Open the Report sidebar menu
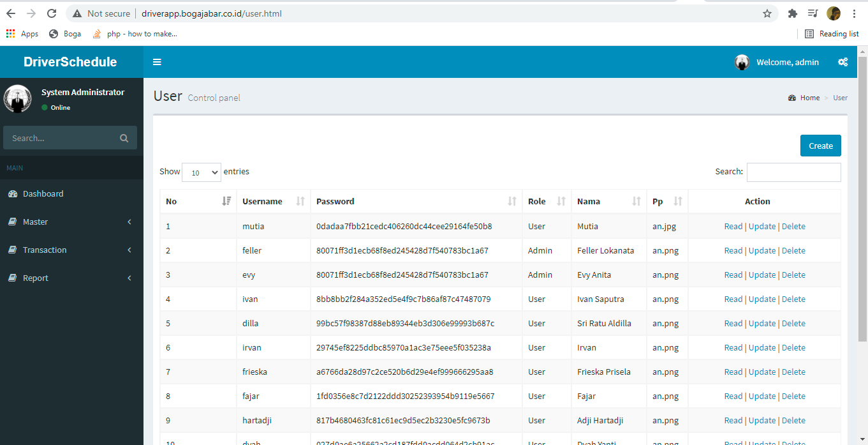This screenshot has height=445, width=868. coord(71,278)
